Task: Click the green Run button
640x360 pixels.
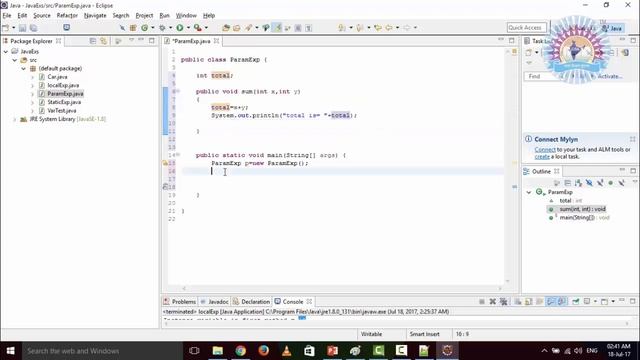Action: (180, 28)
